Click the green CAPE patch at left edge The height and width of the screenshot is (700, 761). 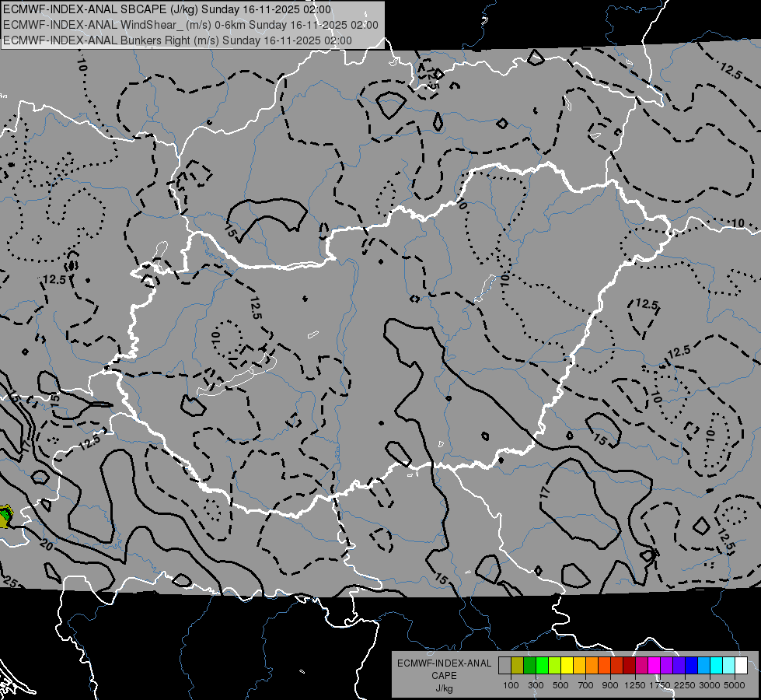[x=5, y=516]
